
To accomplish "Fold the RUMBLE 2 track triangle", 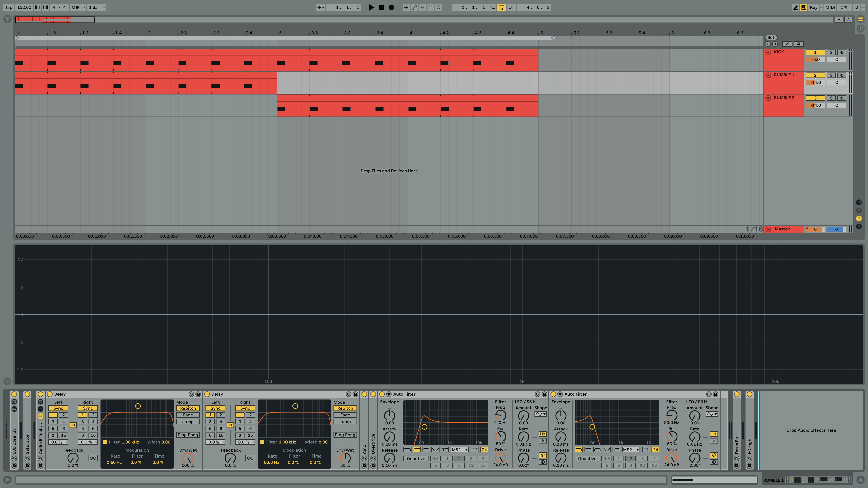I will [x=768, y=98].
